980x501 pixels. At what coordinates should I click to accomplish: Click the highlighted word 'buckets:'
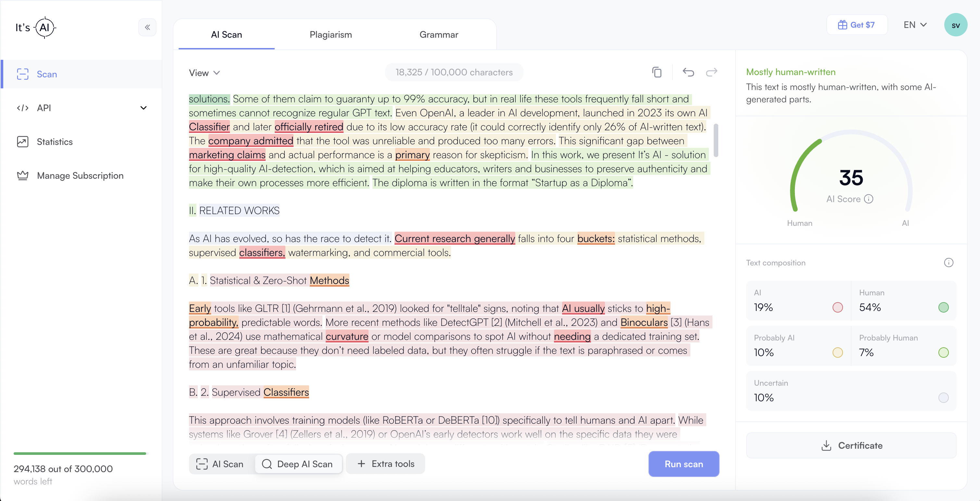[596, 239]
